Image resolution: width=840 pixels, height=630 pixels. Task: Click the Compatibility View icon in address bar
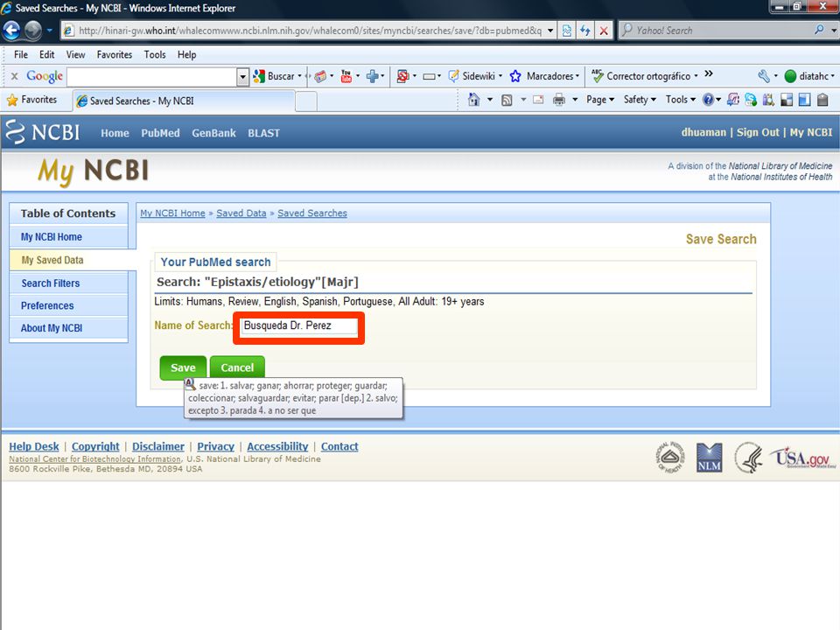[x=566, y=31]
